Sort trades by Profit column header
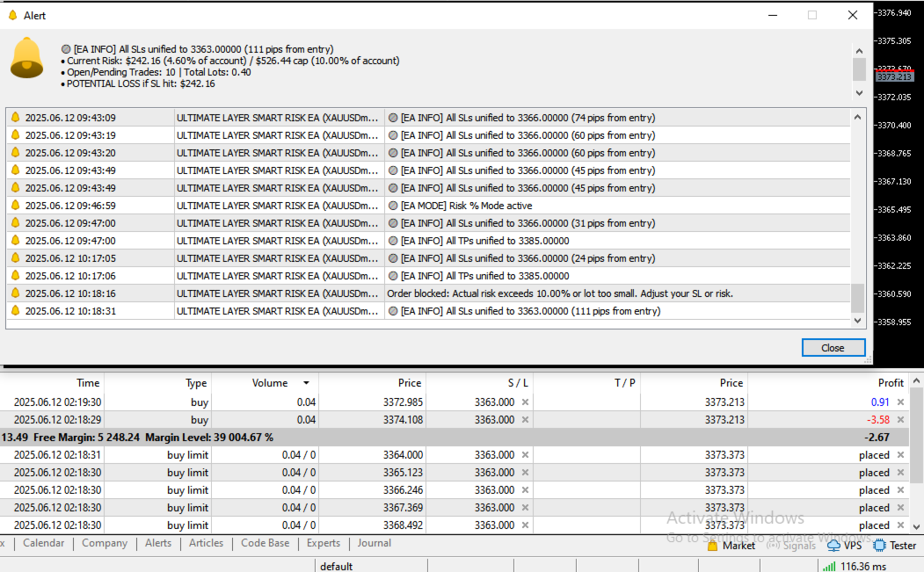 coord(891,383)
